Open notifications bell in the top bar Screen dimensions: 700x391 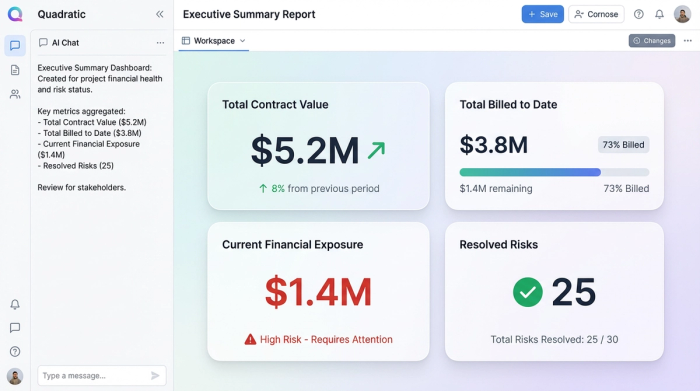[659, 14]
